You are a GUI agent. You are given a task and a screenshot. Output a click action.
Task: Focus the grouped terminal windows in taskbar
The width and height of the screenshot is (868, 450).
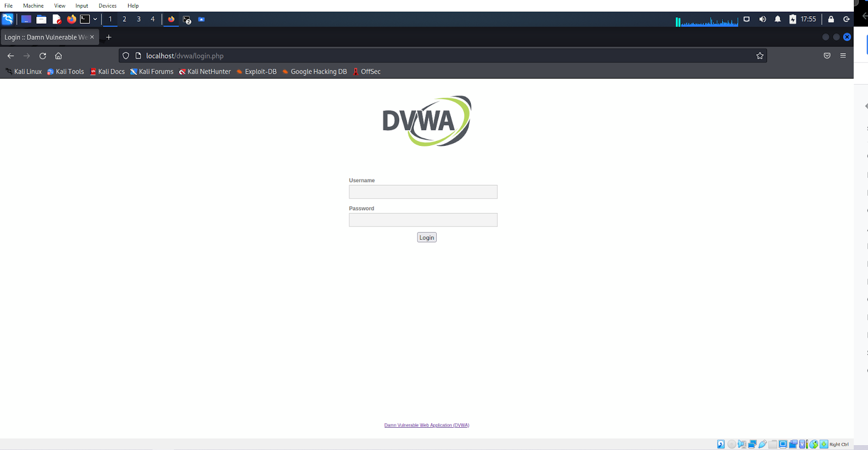[187, 20]
